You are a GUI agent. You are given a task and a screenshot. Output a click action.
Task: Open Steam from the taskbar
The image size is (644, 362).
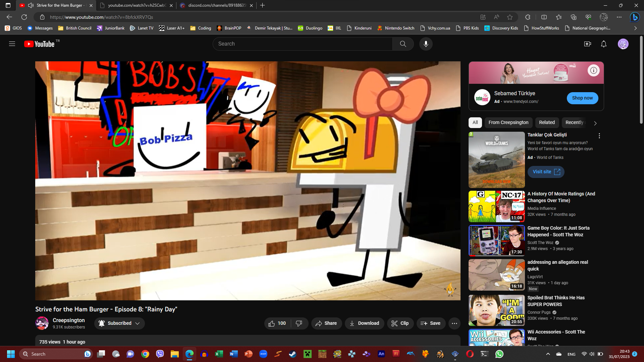pyautogui.click(x=293, y=354)
